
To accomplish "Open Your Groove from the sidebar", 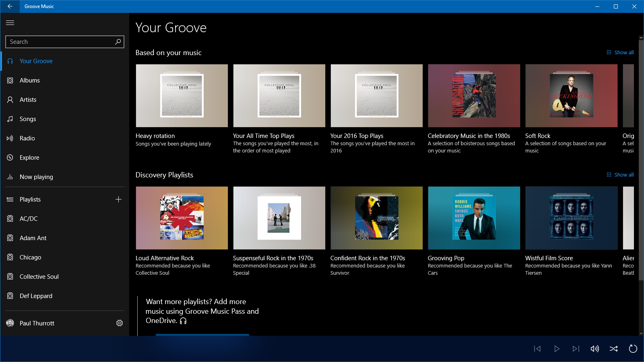I will point(65,61).
